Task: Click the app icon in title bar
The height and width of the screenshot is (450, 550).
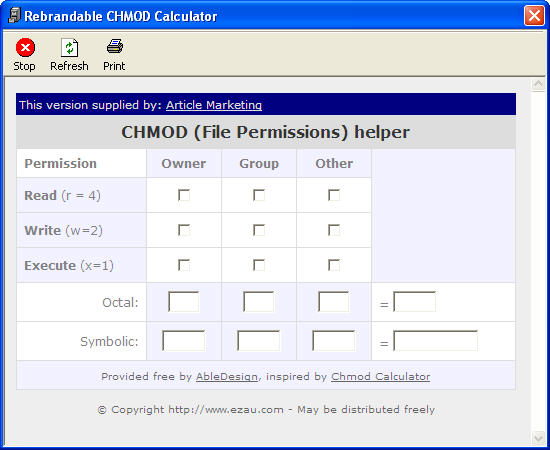Action: 14,16
